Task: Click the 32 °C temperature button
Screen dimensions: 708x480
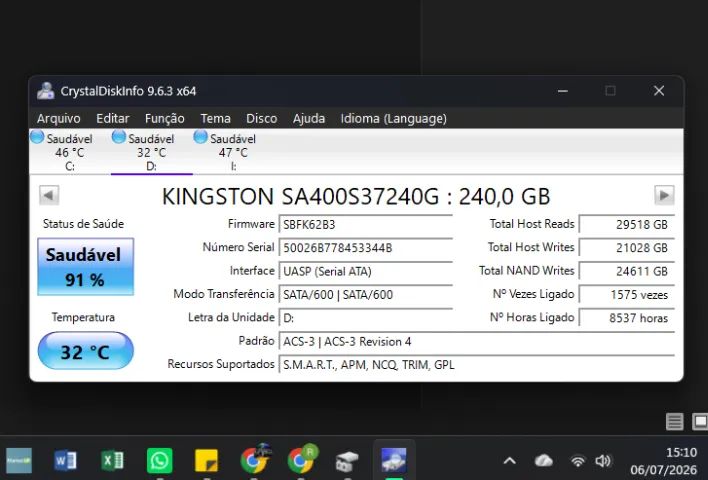Action: (x=85, y=351)
